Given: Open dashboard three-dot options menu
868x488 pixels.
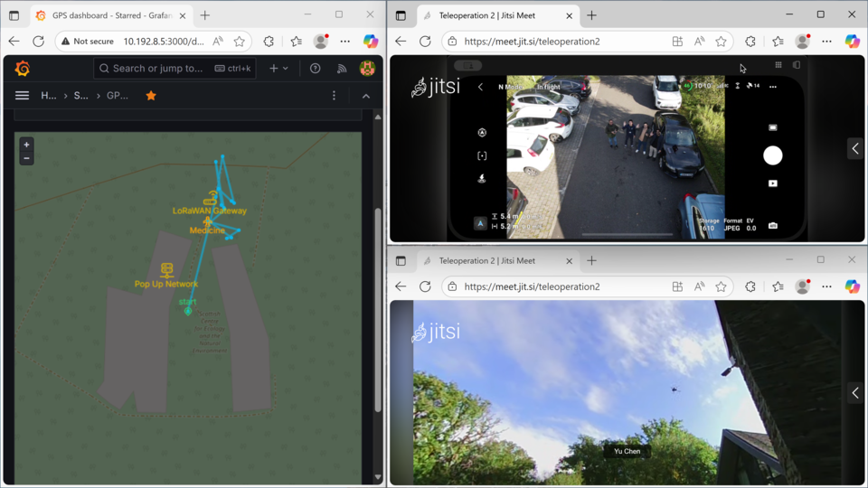Looking at the screenshot, I should (x=334, y=96).
